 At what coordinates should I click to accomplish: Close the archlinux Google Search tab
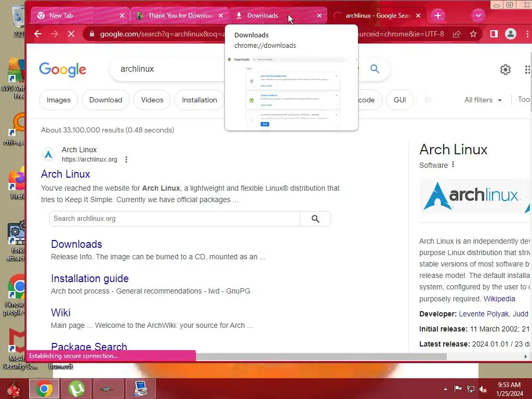click(418, 16)
